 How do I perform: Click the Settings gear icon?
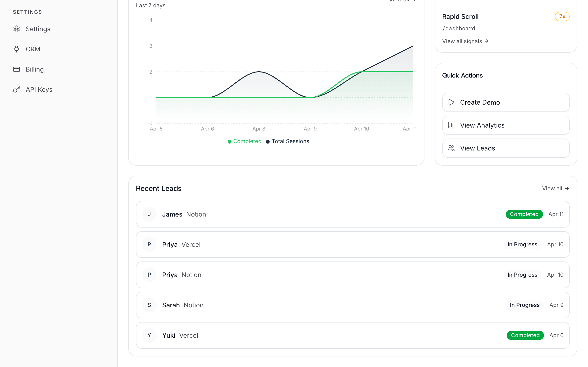click(16, 29)
